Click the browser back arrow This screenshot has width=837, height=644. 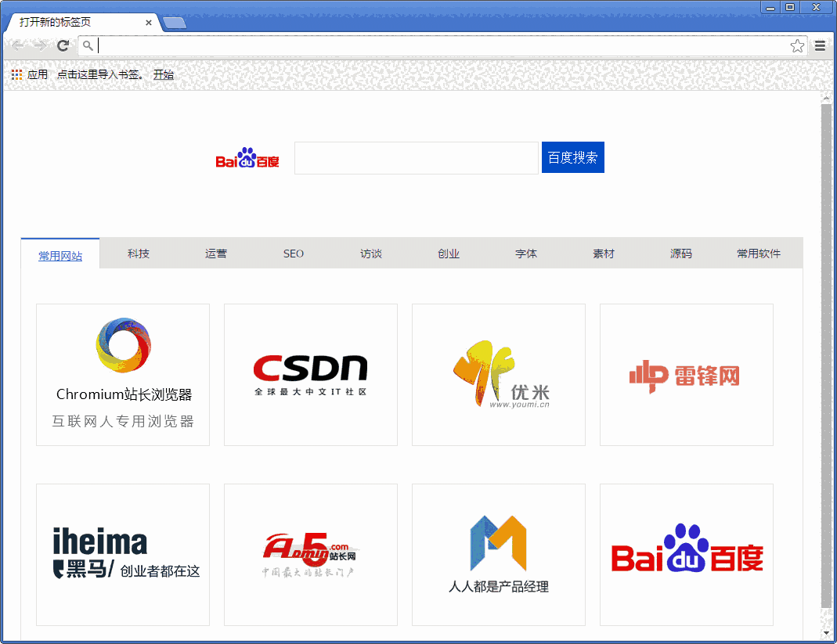(17, 46)
